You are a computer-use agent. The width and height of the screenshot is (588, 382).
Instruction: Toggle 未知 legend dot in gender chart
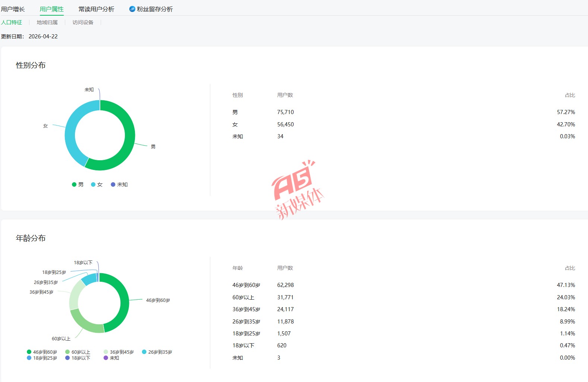pos(113,184)
